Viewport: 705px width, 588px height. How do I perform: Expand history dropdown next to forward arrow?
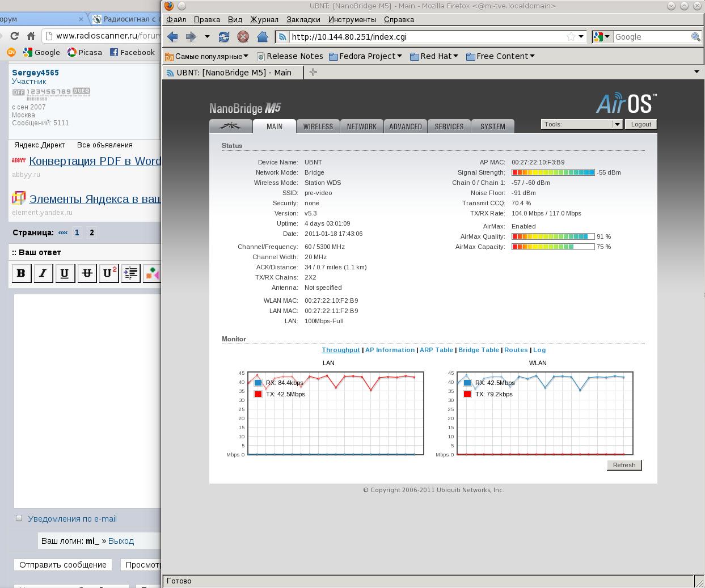pos(207,37)
